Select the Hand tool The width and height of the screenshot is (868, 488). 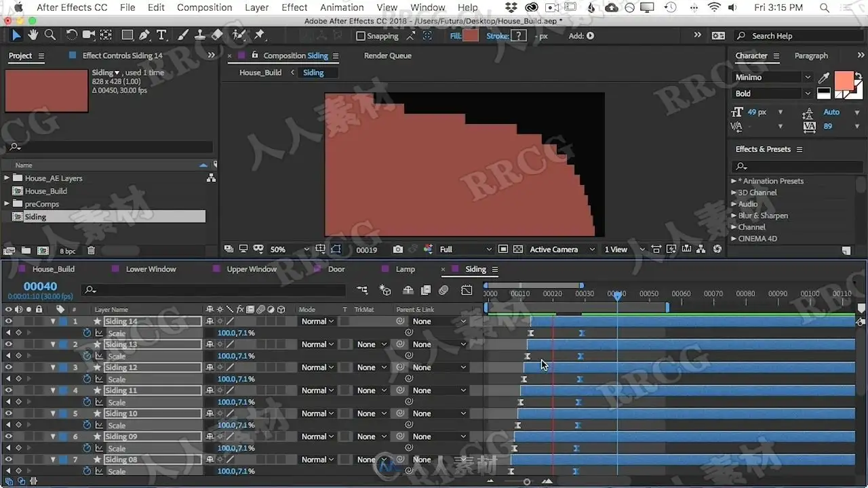tap(33, 35)
